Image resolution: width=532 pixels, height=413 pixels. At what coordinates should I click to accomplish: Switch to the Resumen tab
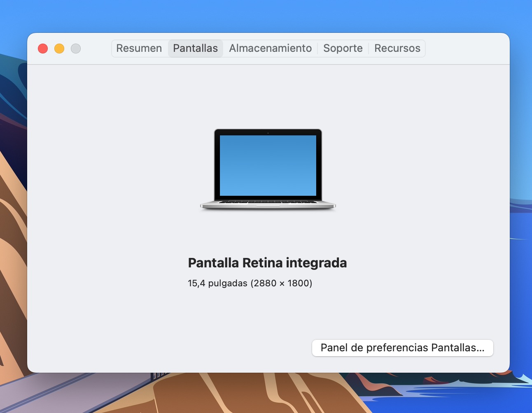point(139,48)
